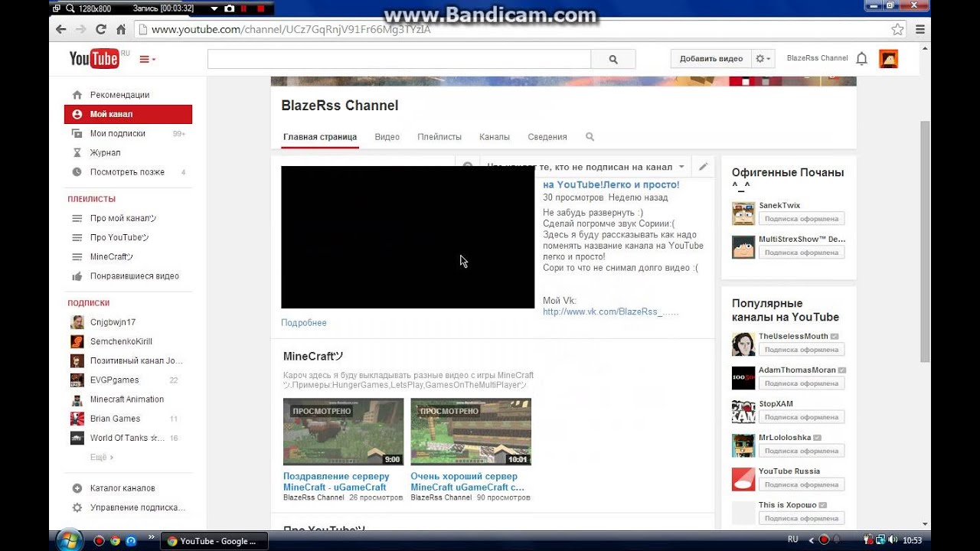Open the Windows Start menu
The height and width of the screenshot is (551, 980).
68,539
